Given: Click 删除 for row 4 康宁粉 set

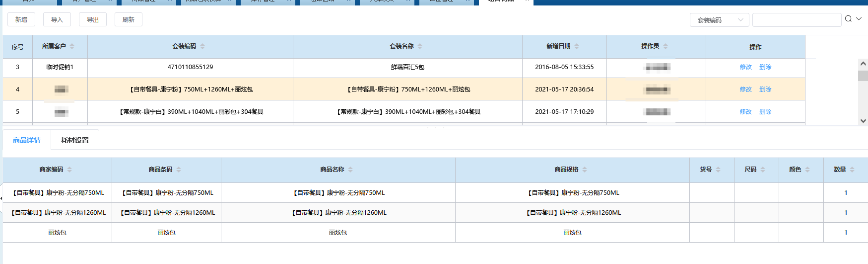Looking at the screenshot, I should (765, 89).
